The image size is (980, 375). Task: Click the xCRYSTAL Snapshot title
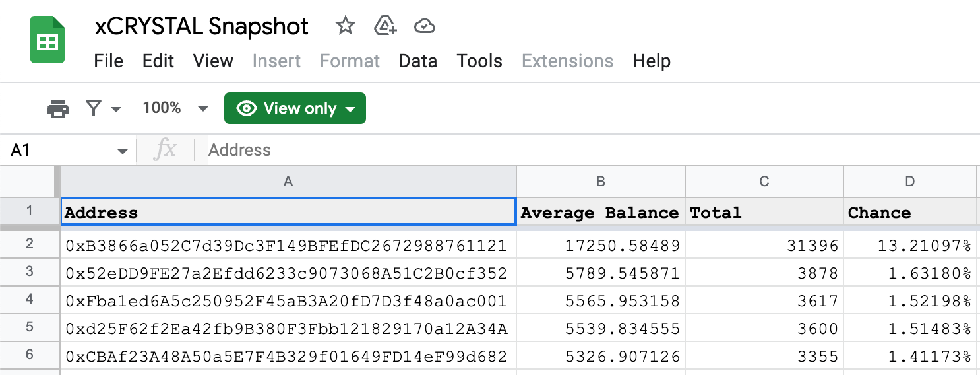pyautogui.click(x=202, y=26)
